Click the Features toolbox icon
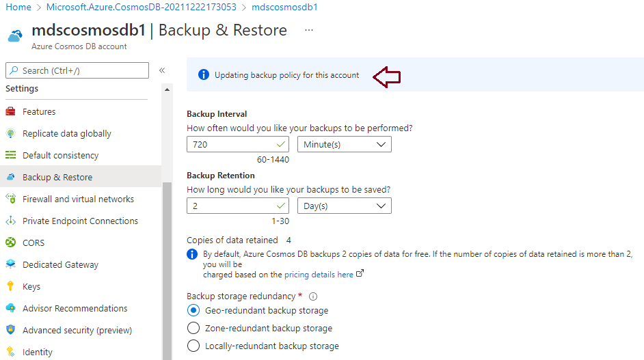The height and width of the screenshot is (360, 644). pos(11,111)
